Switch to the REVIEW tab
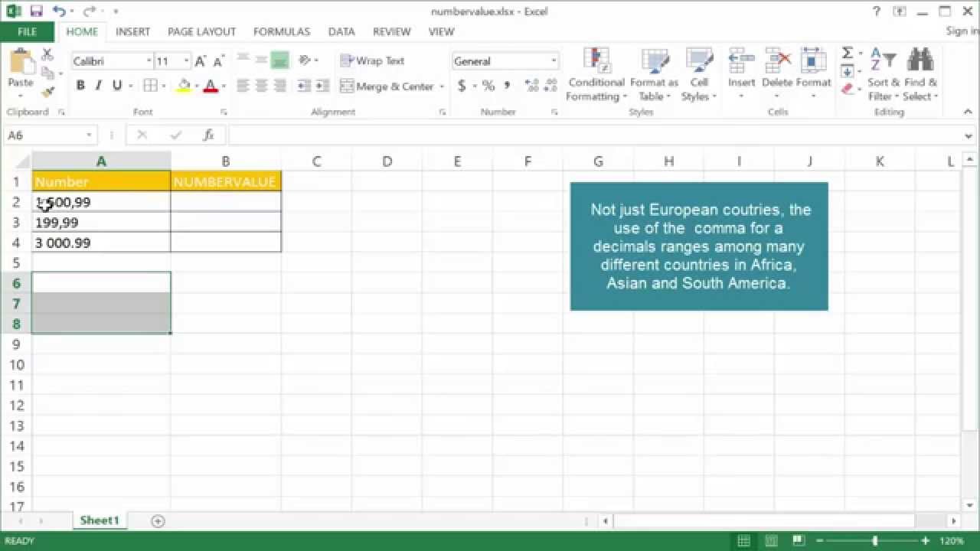 [392, 32]
